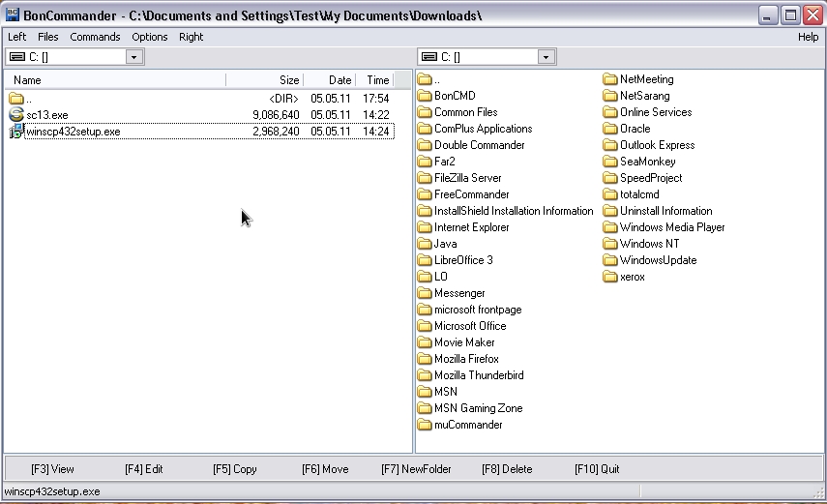Select the Windows Media Player folder name
Screen dimensions: 827x504
672,227
